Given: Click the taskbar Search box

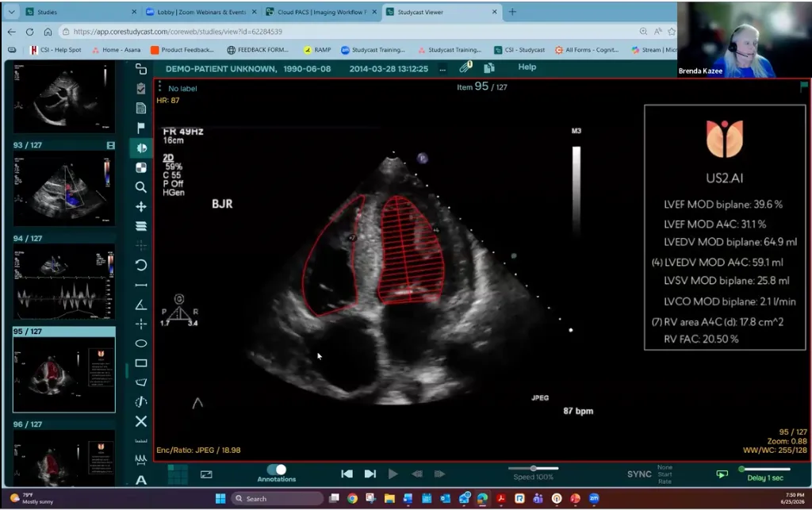Looking at the screenshot, I should 278,499.
